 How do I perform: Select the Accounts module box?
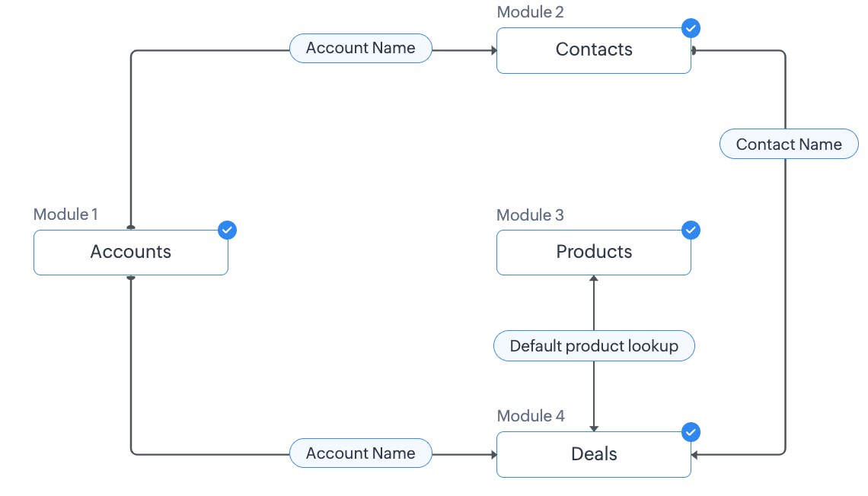coord(130,253)
